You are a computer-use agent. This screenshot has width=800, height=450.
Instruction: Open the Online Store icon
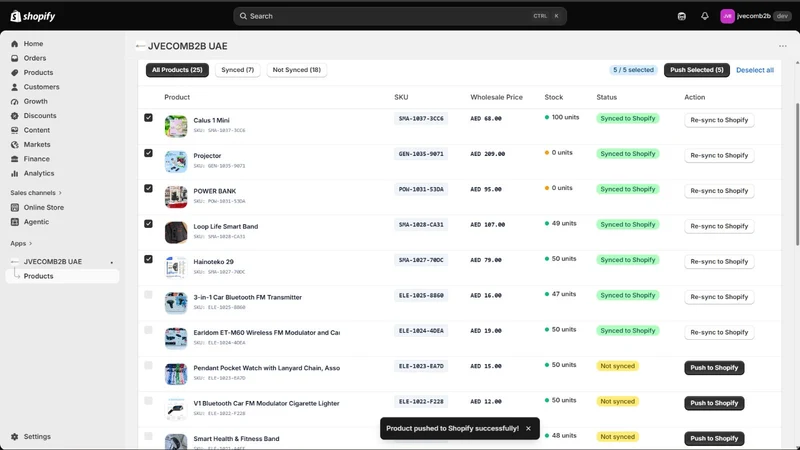[x=15, y=208]
